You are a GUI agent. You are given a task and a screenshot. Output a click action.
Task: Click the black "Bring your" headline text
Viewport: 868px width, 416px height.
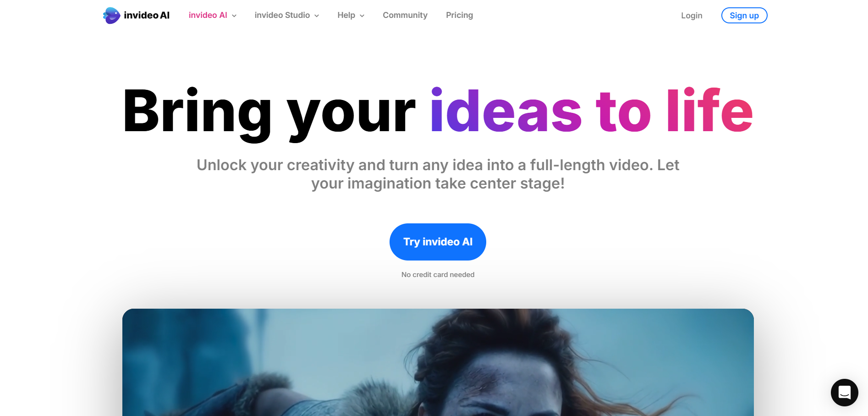pyautogui.click(x=269, y=113)
